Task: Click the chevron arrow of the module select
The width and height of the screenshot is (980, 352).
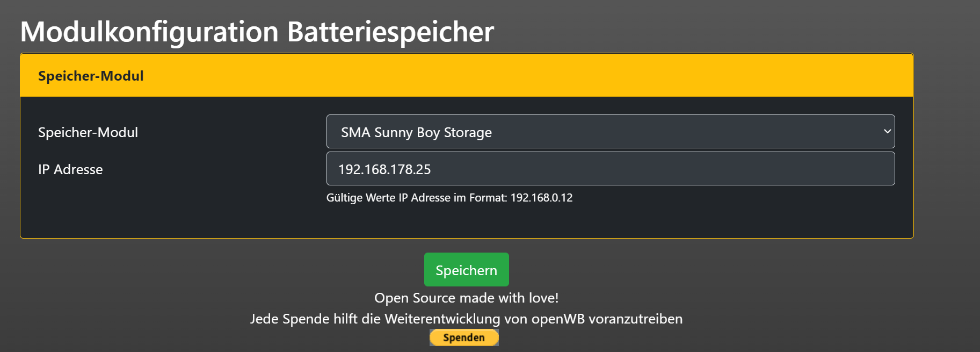Action: tap(887, 132)
